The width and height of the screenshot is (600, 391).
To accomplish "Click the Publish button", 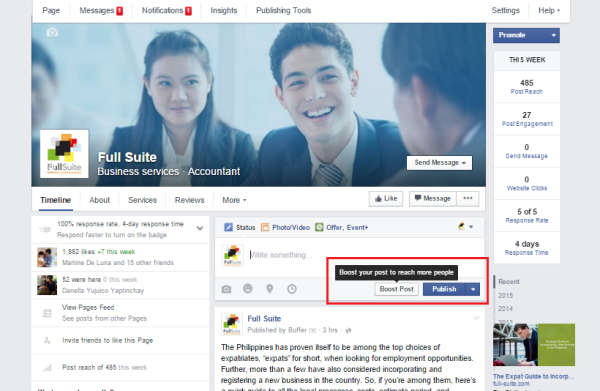I will (444, 289).
